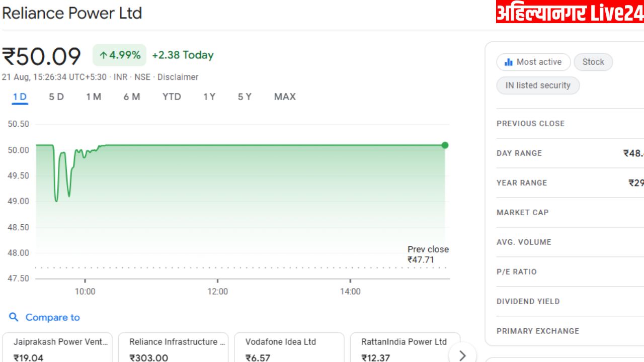The height and width of the screenshot is (362, 644).
Task: Click the ₹50.09 price text
Action: pos(41,56)
